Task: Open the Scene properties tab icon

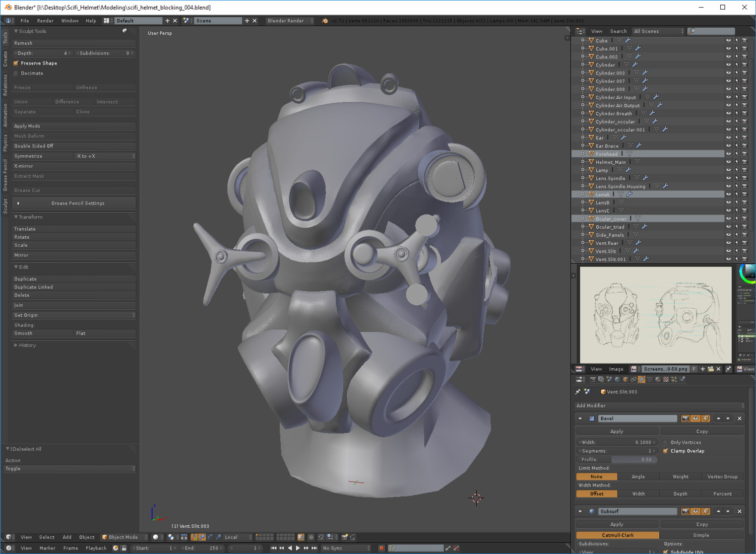Action: pyautogui.click(x=609, y=379)
